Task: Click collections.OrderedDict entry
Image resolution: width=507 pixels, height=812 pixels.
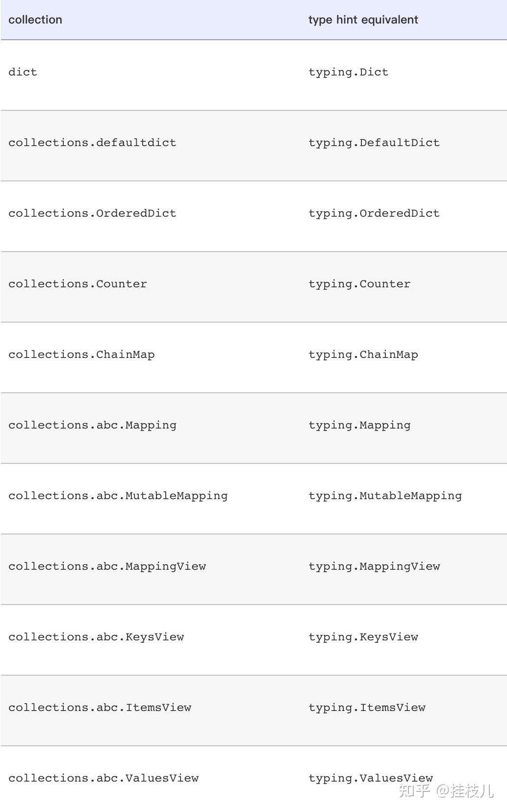Action: [x=92, y=213]
